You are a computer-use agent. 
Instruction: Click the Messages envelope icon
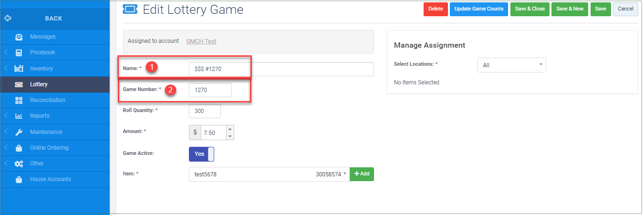click(19, 37)
